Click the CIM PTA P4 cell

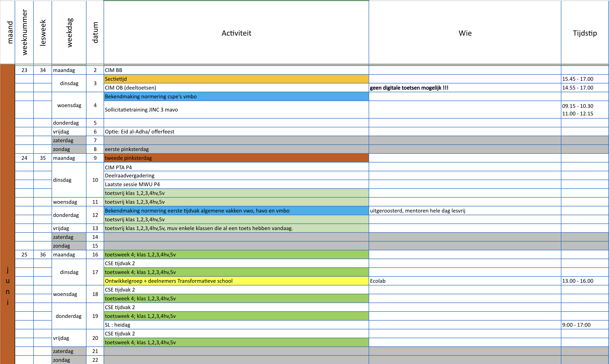tap(236, 167)
